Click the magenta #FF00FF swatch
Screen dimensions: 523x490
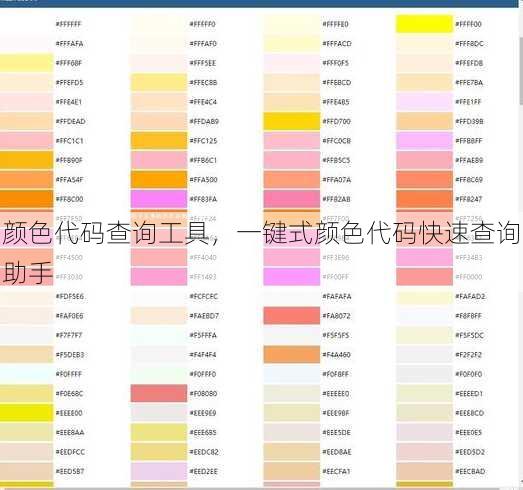292,277
